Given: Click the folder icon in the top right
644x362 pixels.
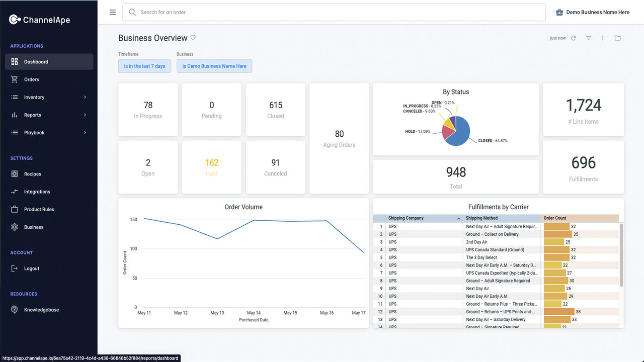Looking at the screenshot, I should (x=617, y=38).
